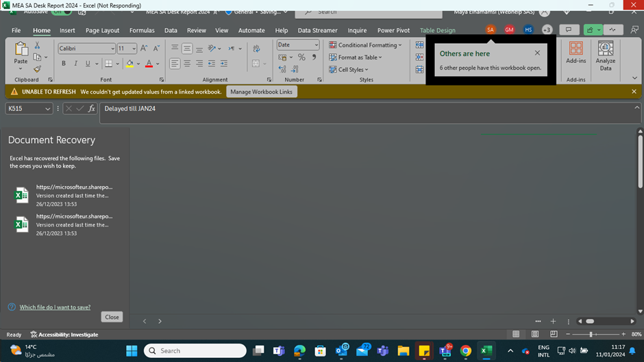
Task: Click Decrease Indent icon
Action: click(212, 64)
